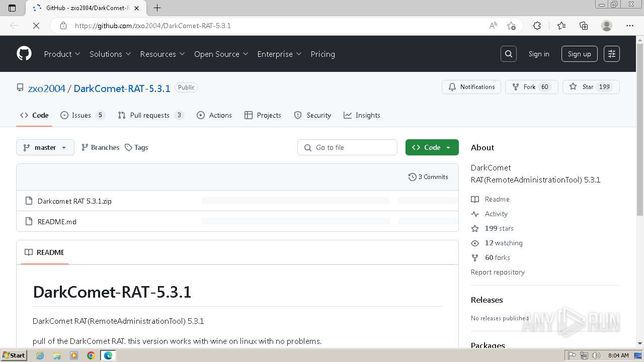Click the volume speaker tray icon
Image resolution: width=644 pixels, height=362 pixels.
tap(596, 355)
